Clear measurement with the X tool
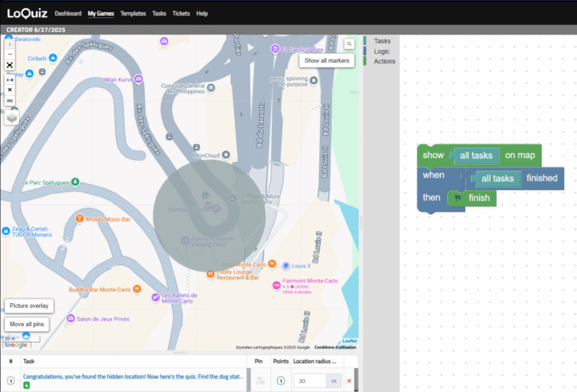 click(10, 90)
